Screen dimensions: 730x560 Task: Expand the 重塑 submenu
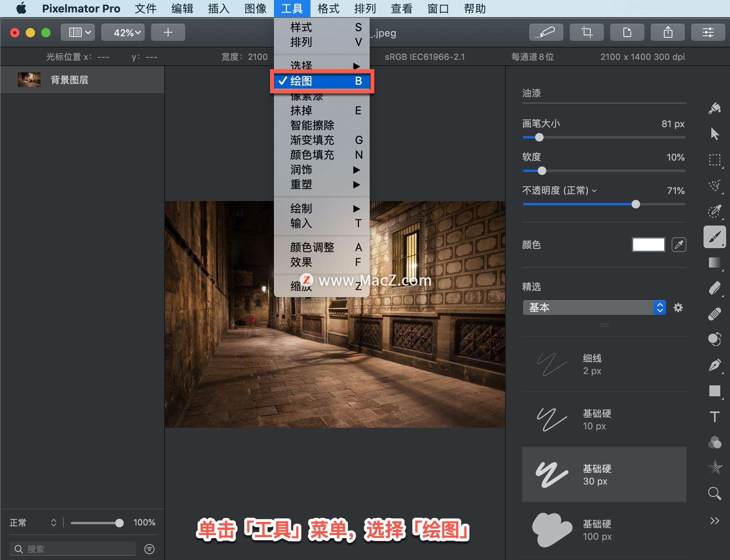[x=321, y=184]
